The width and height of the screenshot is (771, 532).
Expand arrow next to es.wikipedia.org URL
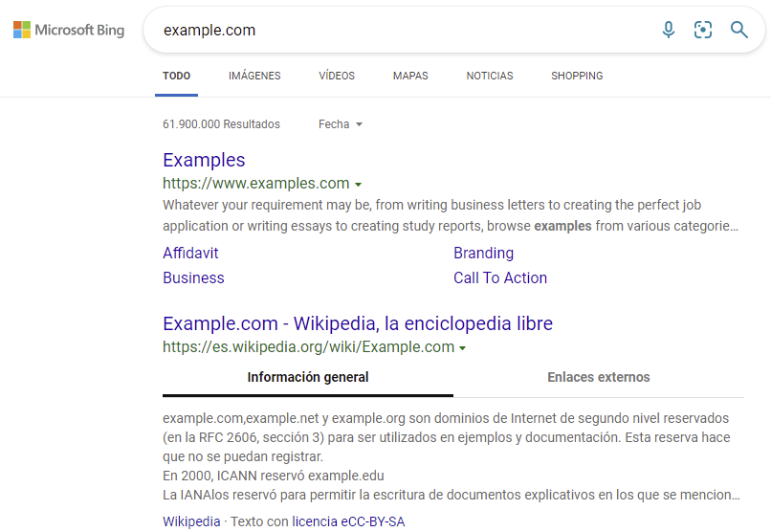point(462,348)
